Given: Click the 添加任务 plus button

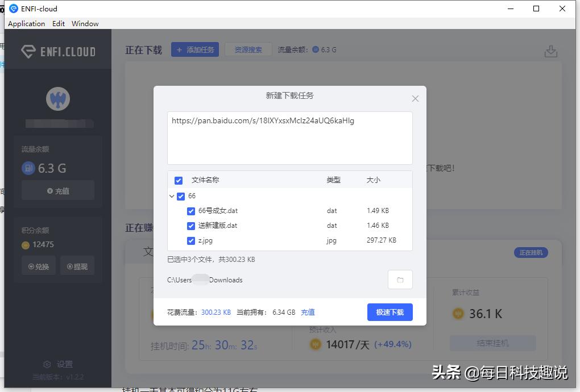Looking at the screenshot, I should (x=195, y=49).
